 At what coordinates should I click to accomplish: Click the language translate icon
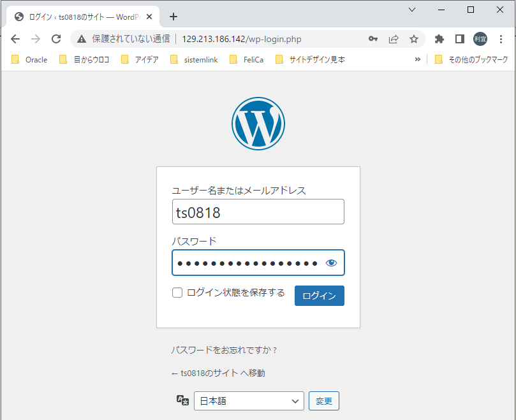(x=182, y=400)
